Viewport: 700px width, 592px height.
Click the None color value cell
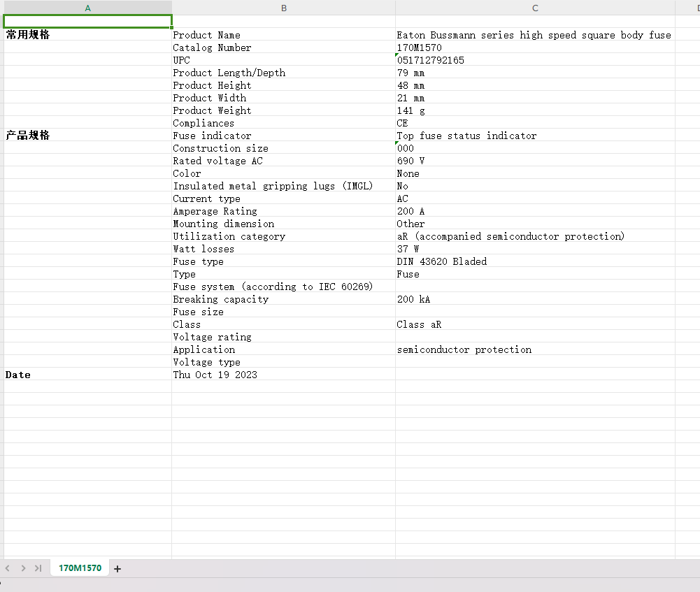click(535, 173)
